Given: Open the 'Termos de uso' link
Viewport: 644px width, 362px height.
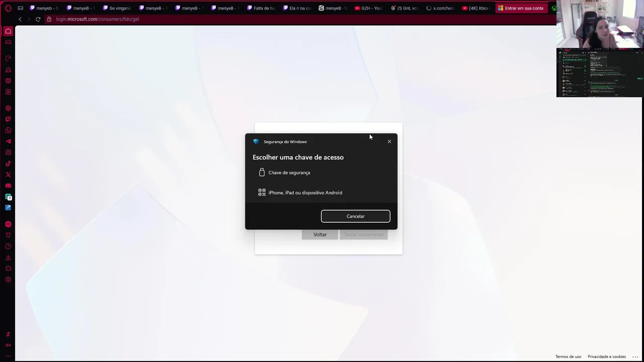Looking at the screenshot, I should coord(568,356).
